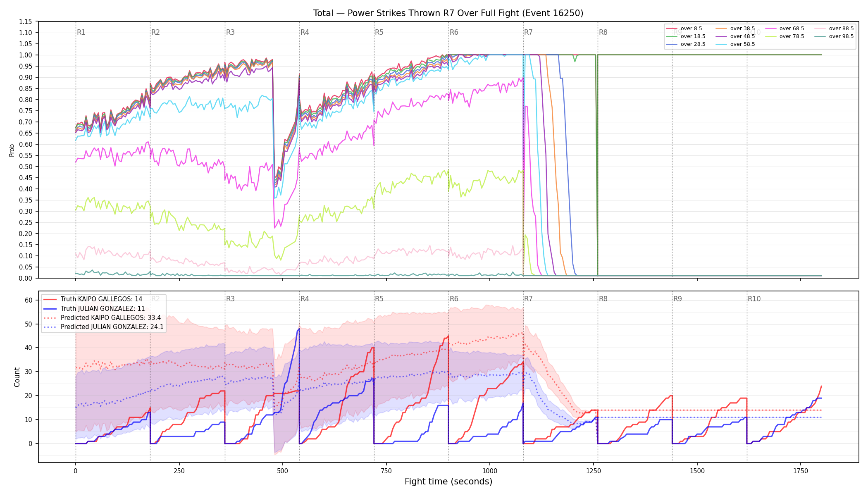Image resolution: width=868 pixels, height=496 pixels.
Task: Click the 'over 28.5' legend entry
Action: 686,44
